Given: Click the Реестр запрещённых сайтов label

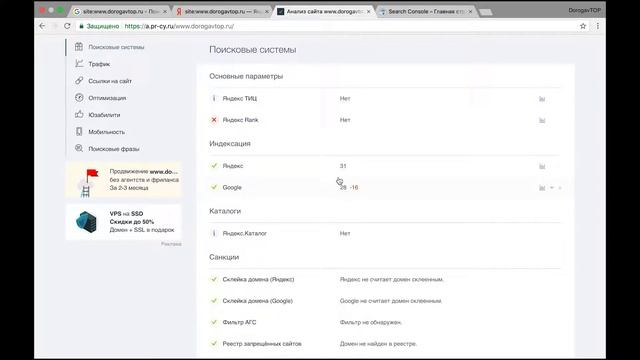Looking at the screenshot, I should 262,344.
